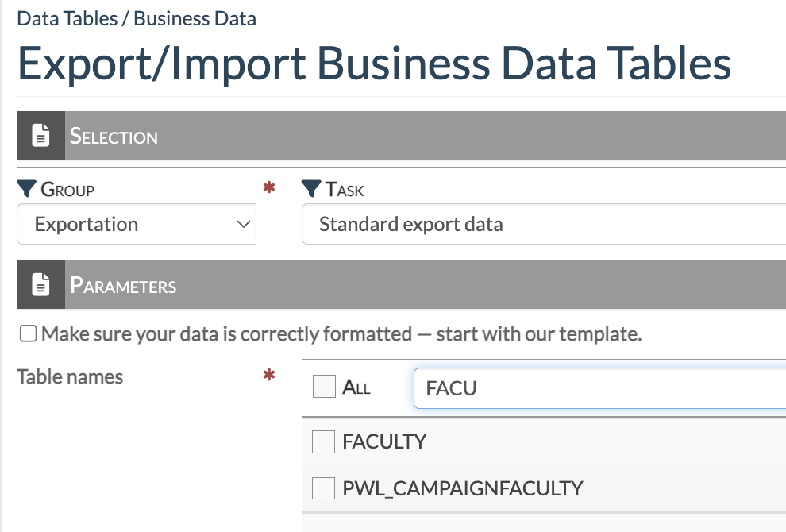Click the Table names field label
Image resolution: width=786 pixels, height=532 pixels.
(70, 376)
